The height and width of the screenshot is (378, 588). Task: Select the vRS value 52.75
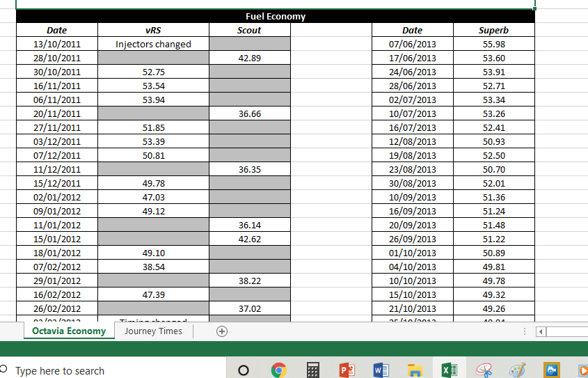[153, 72]
